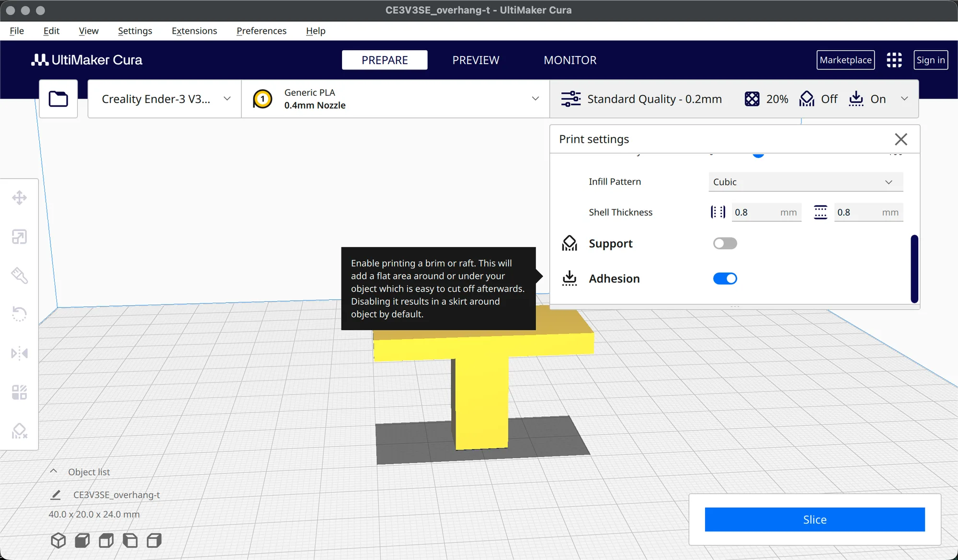Open the Creality Ender-3 V3 printer dropdown

click(164, 99)
